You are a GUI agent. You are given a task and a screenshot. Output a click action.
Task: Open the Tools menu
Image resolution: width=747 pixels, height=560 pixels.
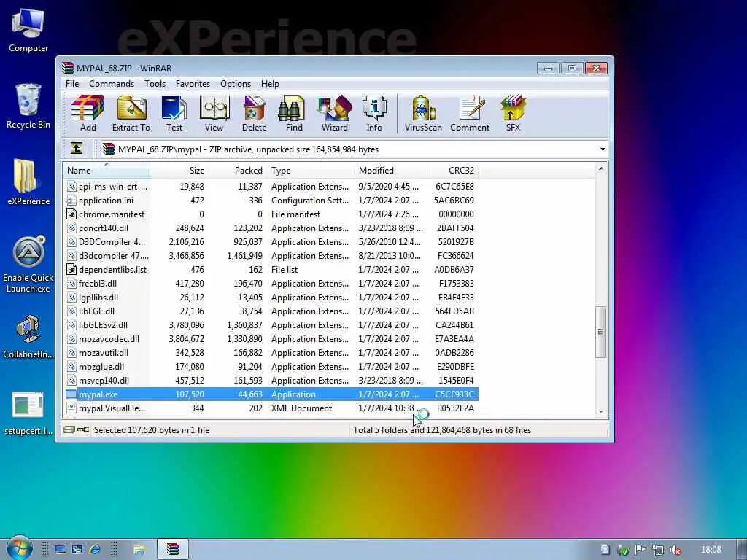[155, 84]
